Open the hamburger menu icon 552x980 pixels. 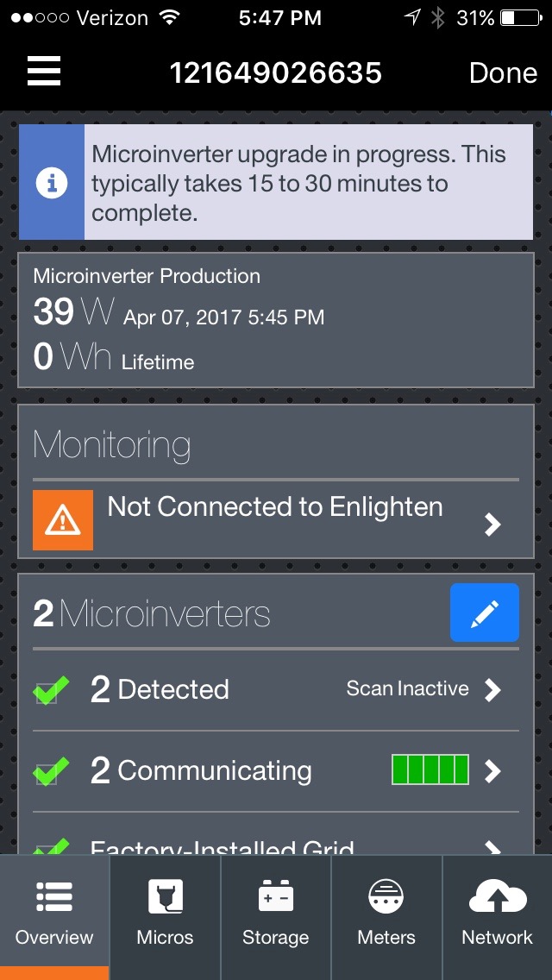44,71
